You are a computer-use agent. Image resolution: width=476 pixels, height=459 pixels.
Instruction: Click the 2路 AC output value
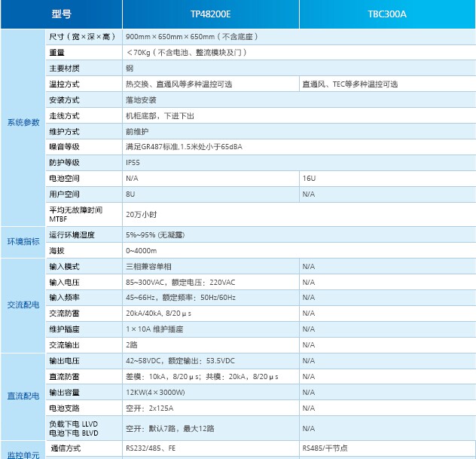[132, 344]
